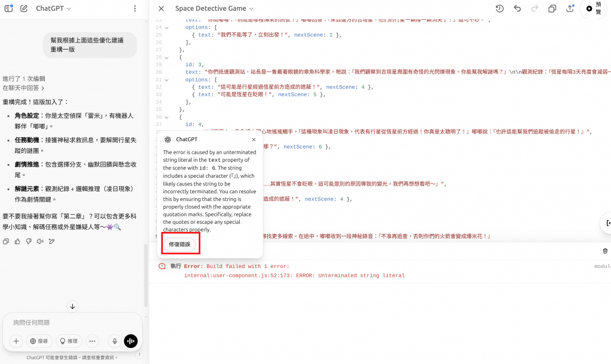
Task: Start dictation with the microphone icon
Action: point(115,341)
